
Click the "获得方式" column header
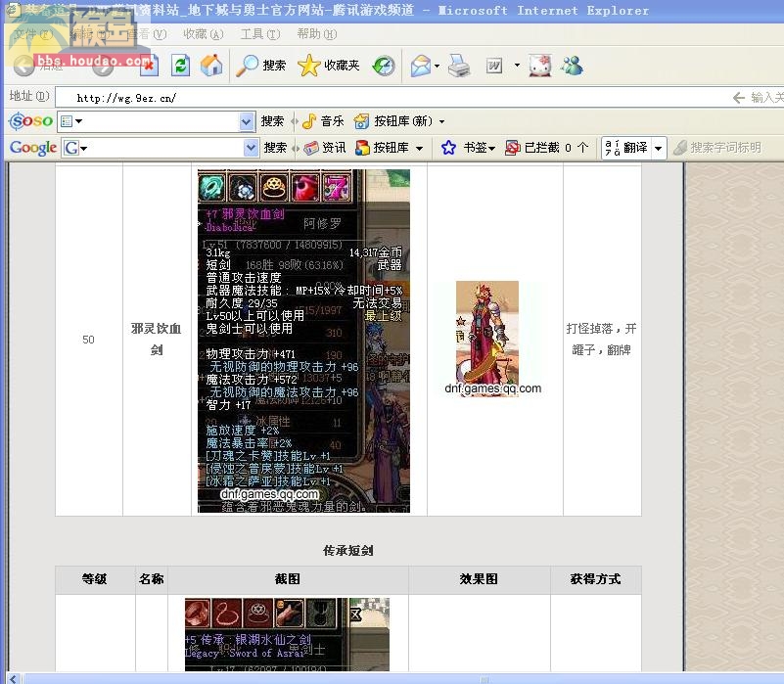tap(595, 579)
